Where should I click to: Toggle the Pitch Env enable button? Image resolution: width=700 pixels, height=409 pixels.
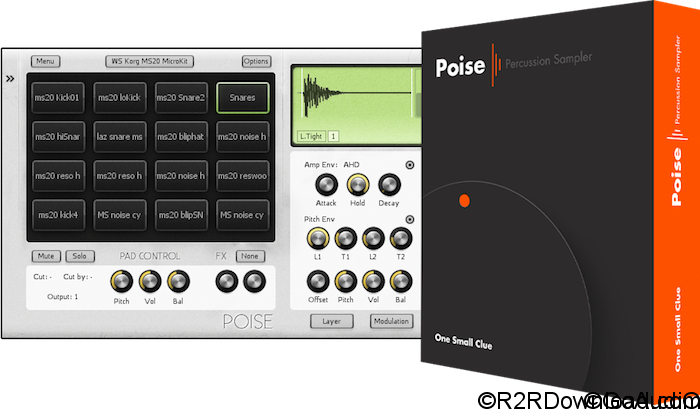click(x=410, y=220)
